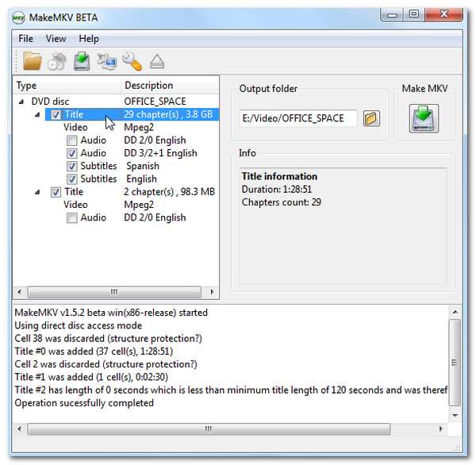The height and width of the screenshot is (465, 476).
Task: Click the log panel scroll right arrow
Action: 440,428
